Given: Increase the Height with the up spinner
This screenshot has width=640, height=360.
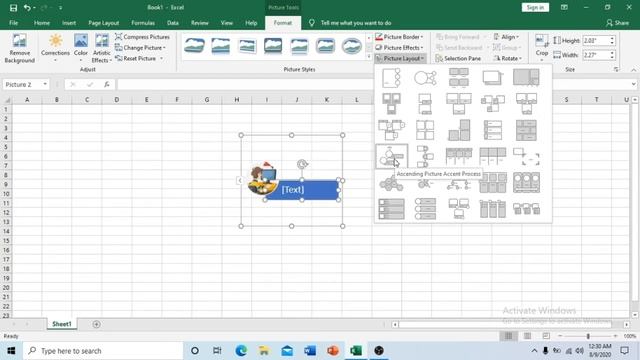Looking at the screenshot, I should pyautogui.click(x=612, y=38).
